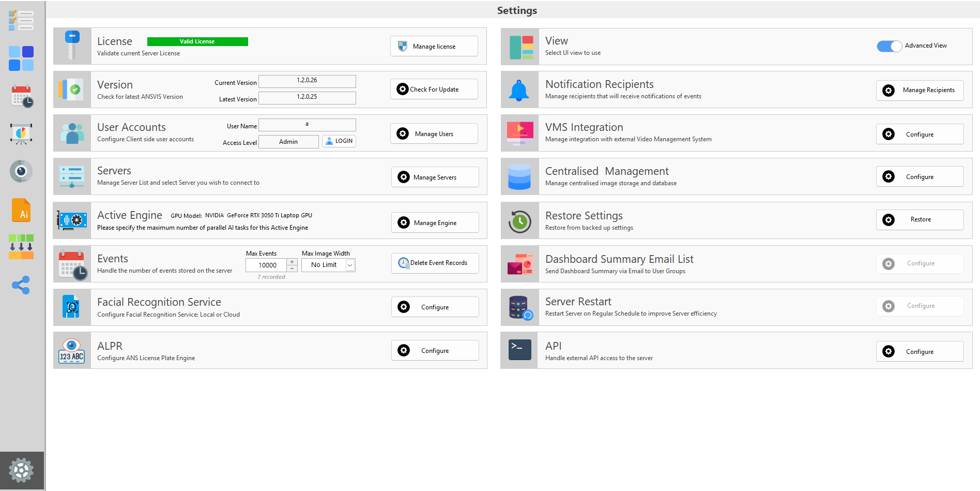Viewport: 980px width, 491px height.
Task: Configure the Facial Recognition Service
Action: [435, 307]
